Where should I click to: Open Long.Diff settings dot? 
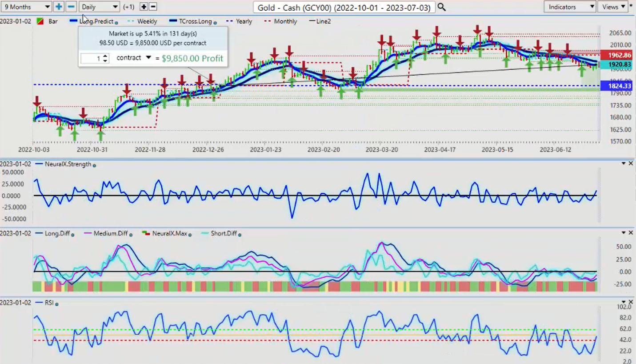[x=72, y=234]
